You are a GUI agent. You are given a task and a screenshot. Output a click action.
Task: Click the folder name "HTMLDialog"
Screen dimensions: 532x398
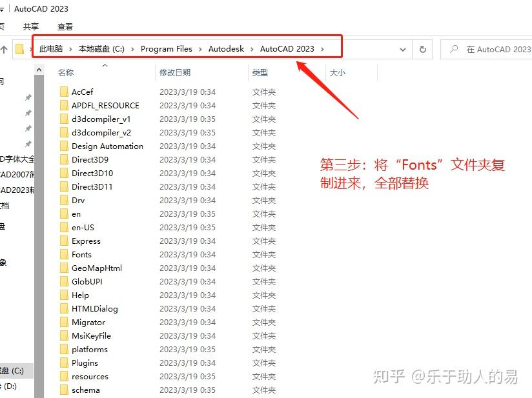95,309
